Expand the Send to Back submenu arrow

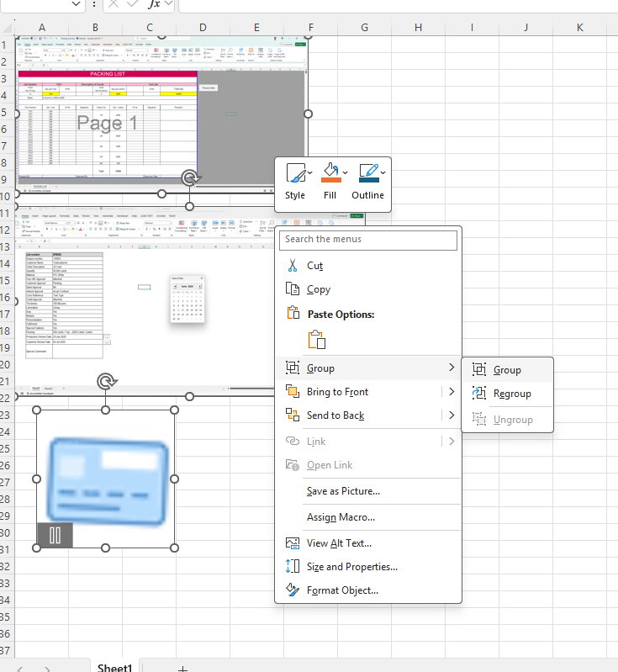452,415
